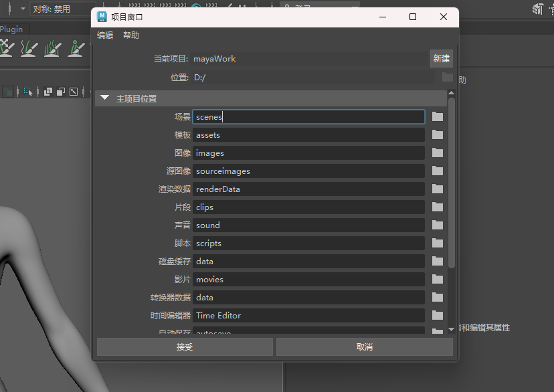
Task: Collapse the 主项目位置 section
Action: point(104,98)
